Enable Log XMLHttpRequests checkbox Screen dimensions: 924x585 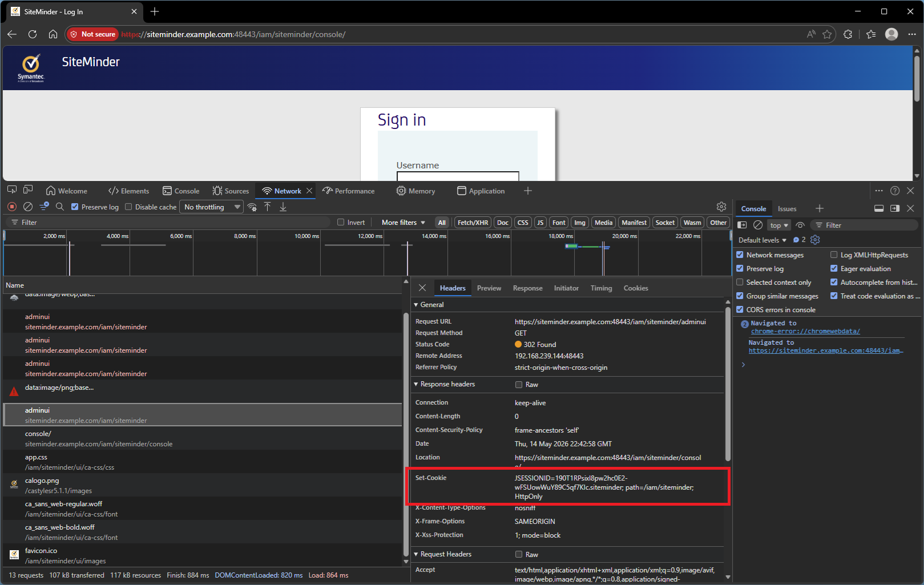click(834, 255)
